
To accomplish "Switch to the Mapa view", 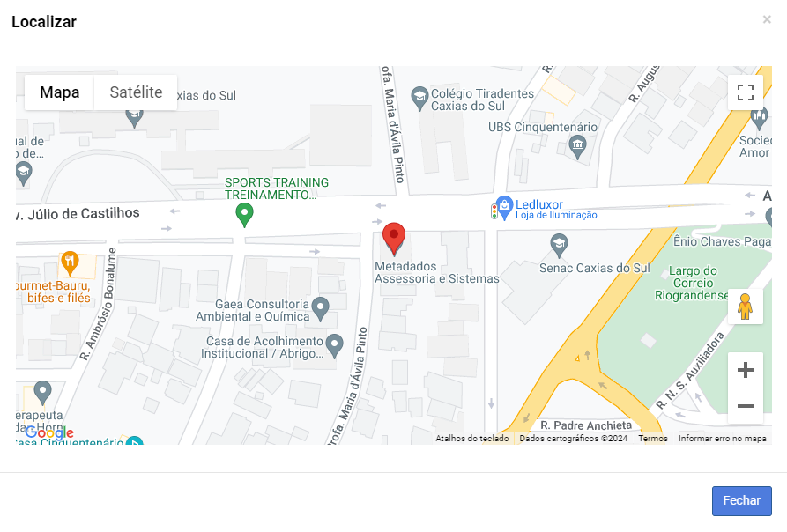I will coord(60,92).
